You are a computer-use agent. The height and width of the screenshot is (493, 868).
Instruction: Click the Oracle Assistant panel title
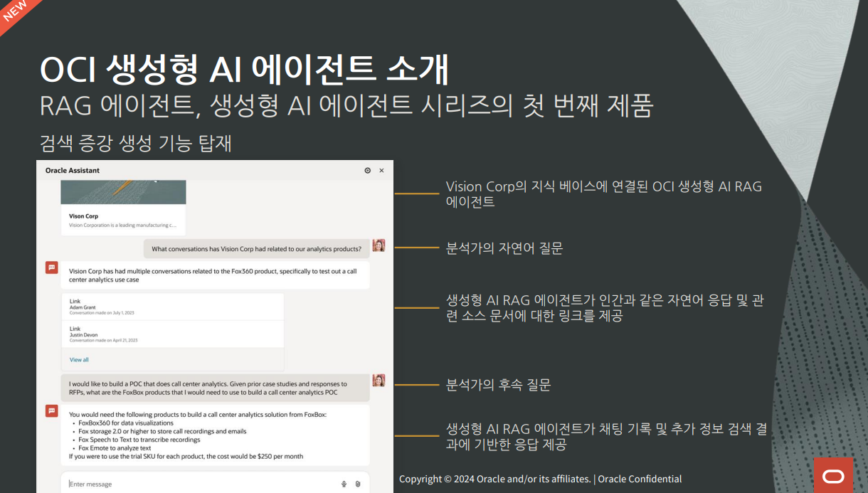[73, 171]
